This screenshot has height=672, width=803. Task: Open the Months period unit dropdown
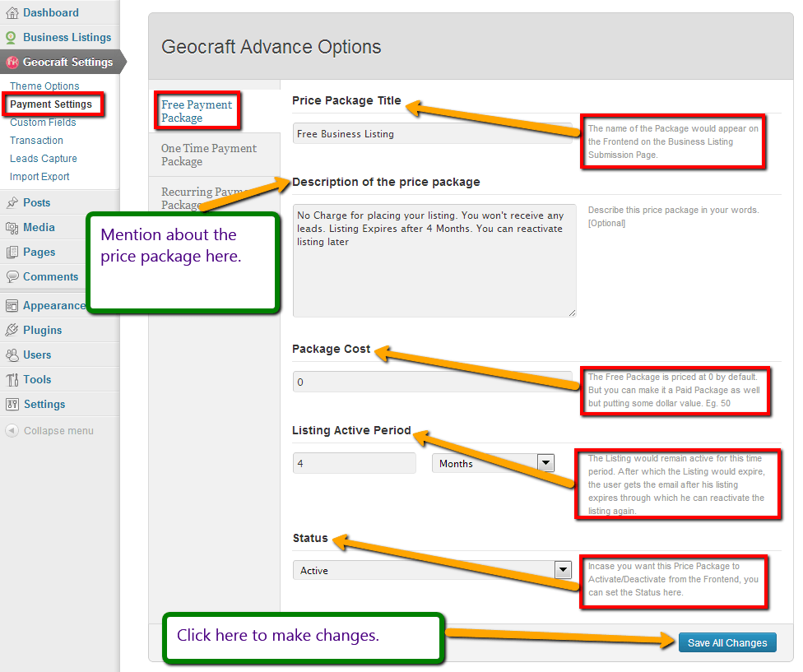[x=493, y=463]
